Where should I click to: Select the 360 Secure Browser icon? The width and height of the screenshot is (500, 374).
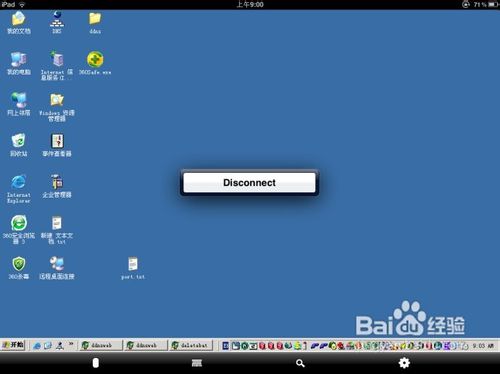coord(19,230)
